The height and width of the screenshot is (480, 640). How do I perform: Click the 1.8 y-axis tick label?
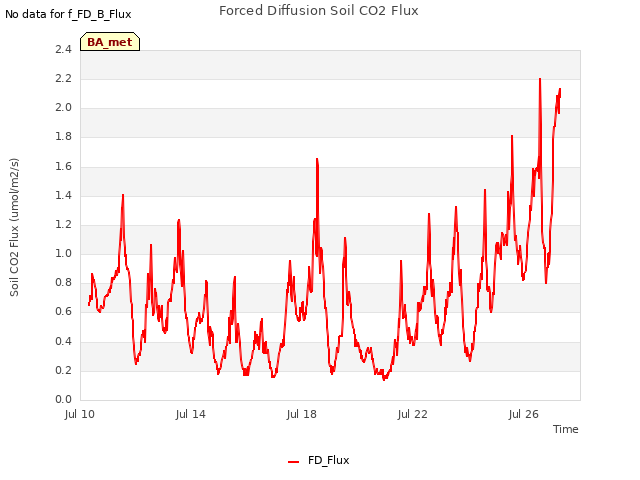[x=63, y=137]
